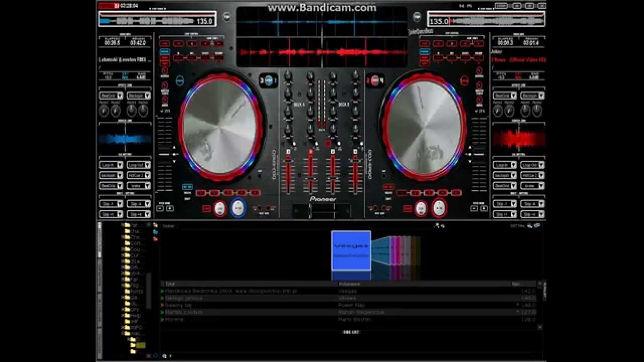
Task: Trigger the first hot cue pad on left deck
Action: (201, 193)
